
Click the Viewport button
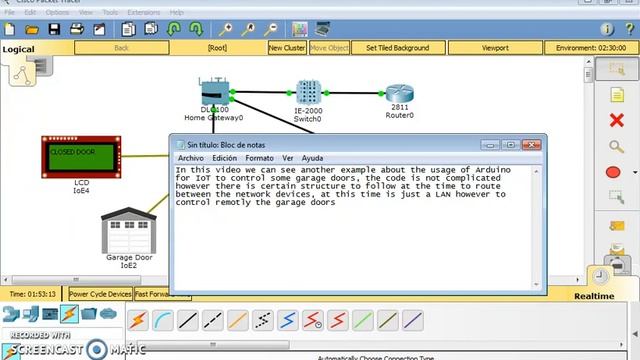click(x=495, y=48)
